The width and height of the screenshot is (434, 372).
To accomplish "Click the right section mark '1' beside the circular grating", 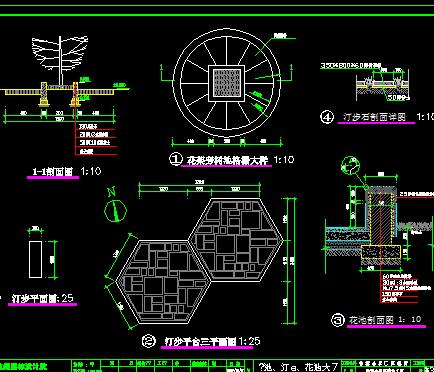I will (x=292, y=68).
